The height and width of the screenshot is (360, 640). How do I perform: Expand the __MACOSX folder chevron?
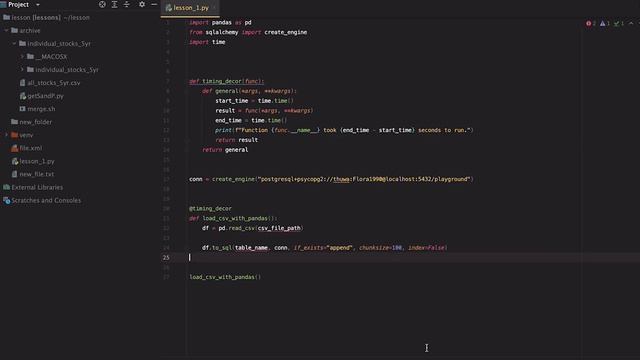click(x=22, y=57)
